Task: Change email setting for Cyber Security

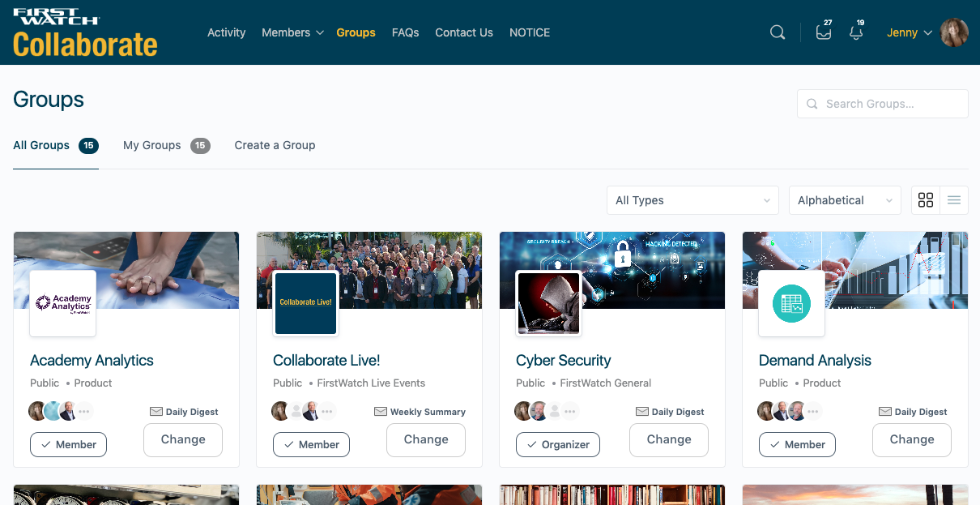Action: [x=669, y=440]
